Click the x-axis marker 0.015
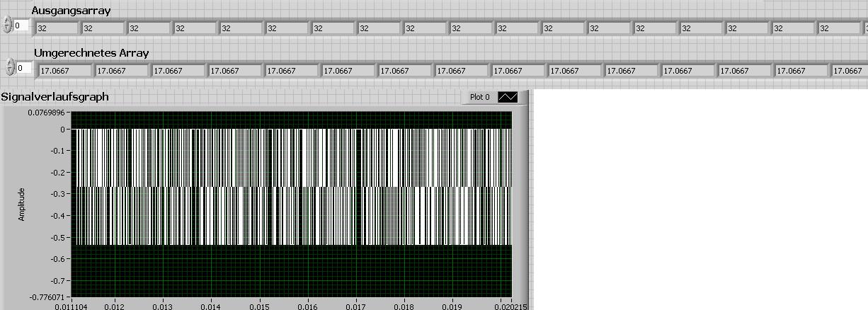 (259, 306)
